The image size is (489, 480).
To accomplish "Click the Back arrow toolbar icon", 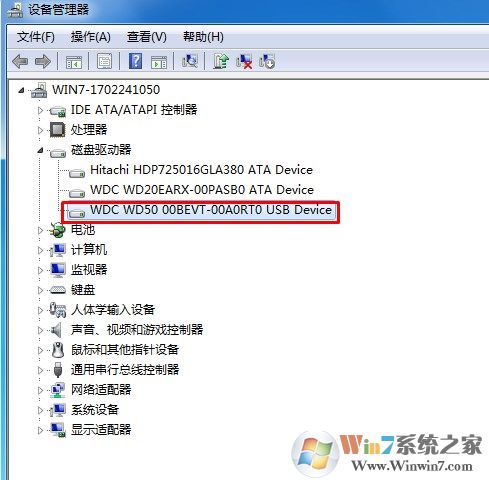I will 20,61.
